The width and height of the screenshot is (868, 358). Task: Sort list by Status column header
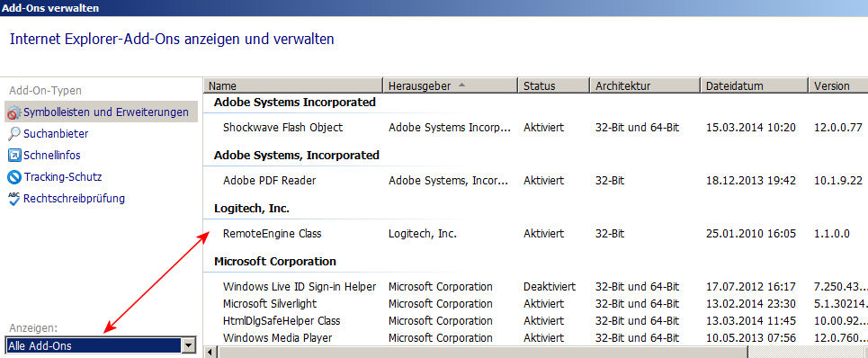pos(553,85)
